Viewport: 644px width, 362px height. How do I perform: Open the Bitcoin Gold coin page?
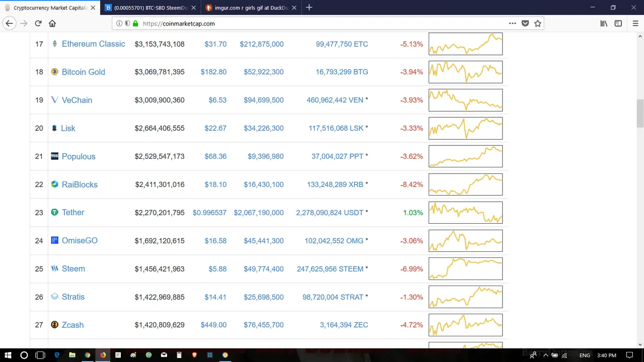click(x=83, y=72)
